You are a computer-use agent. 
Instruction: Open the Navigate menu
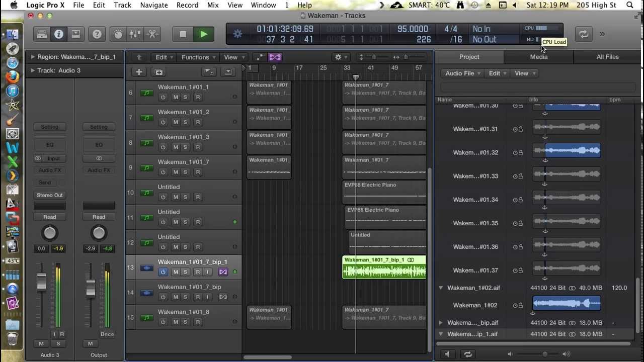pyautogui.click(x=154, y=5)
